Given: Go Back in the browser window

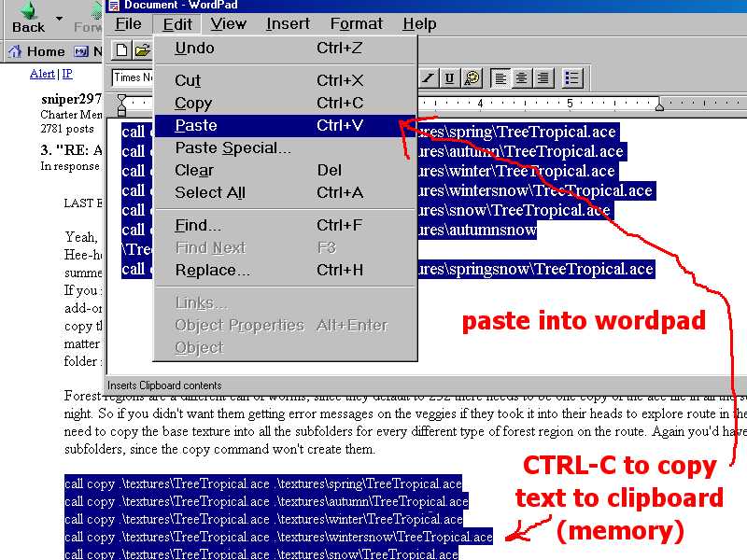Looking at the screenshot, I should pyautogui.click(x=29, y=17).
